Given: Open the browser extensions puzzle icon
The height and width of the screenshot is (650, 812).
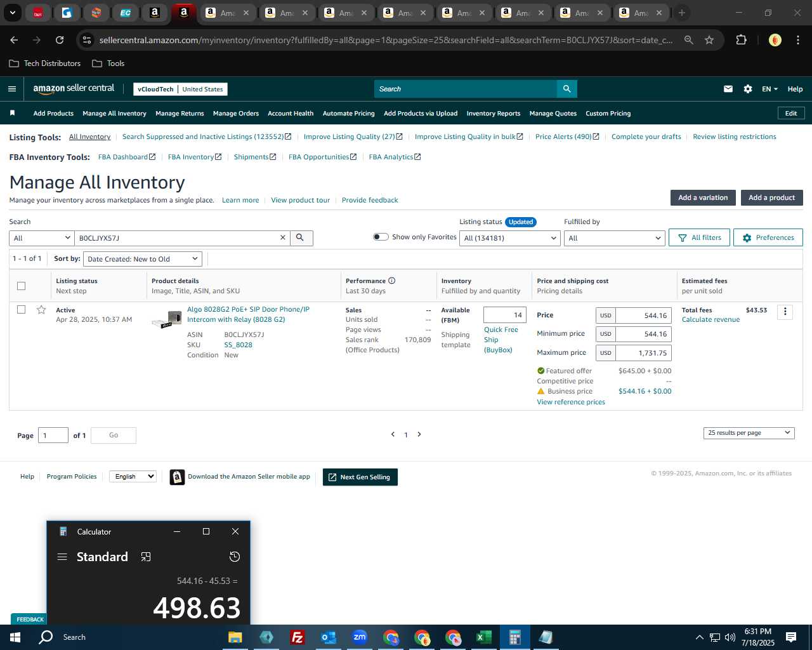Looking at the screenshot, I should 741,40.
